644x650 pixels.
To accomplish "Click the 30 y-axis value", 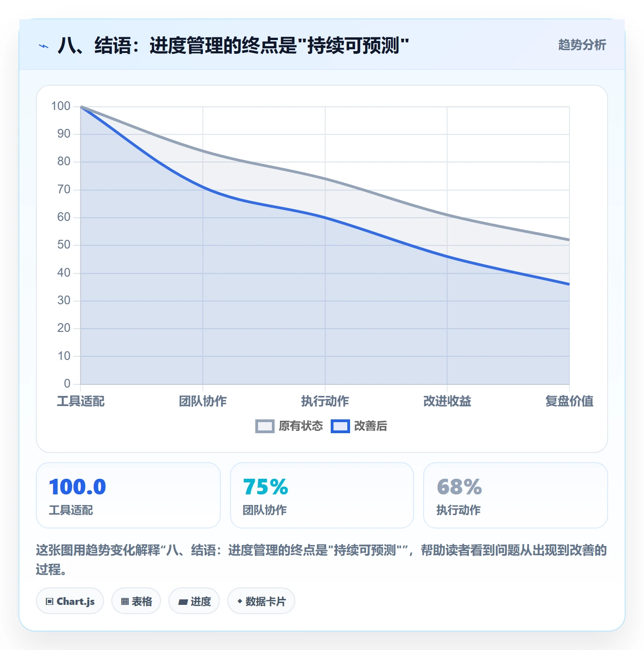I will (64, 301).
